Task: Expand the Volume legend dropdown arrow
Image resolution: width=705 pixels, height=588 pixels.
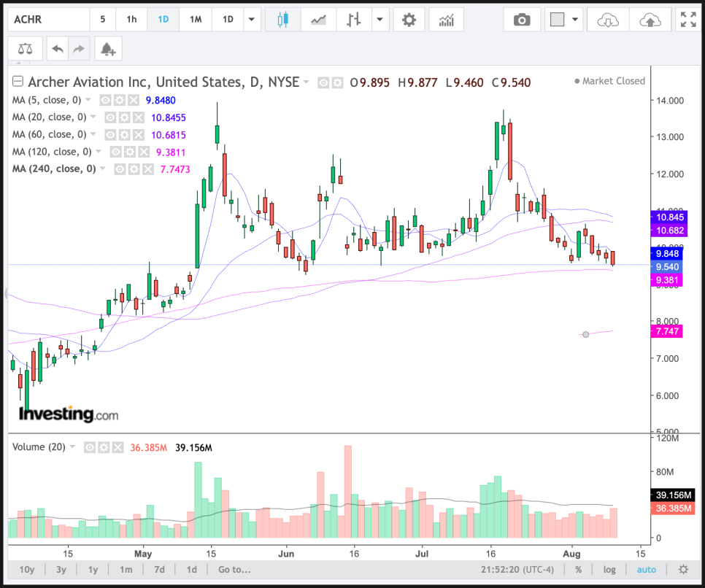Action: click(72, 446)
